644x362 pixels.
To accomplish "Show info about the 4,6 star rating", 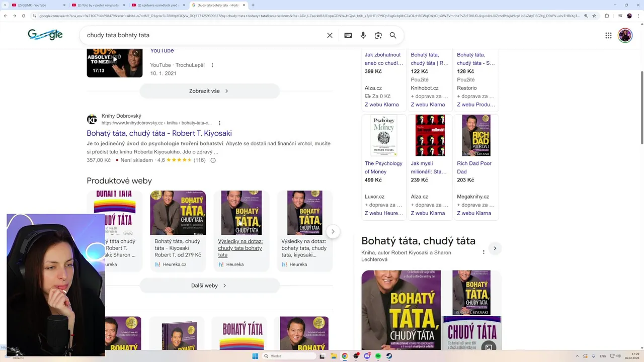I will [x=213, y=160].
